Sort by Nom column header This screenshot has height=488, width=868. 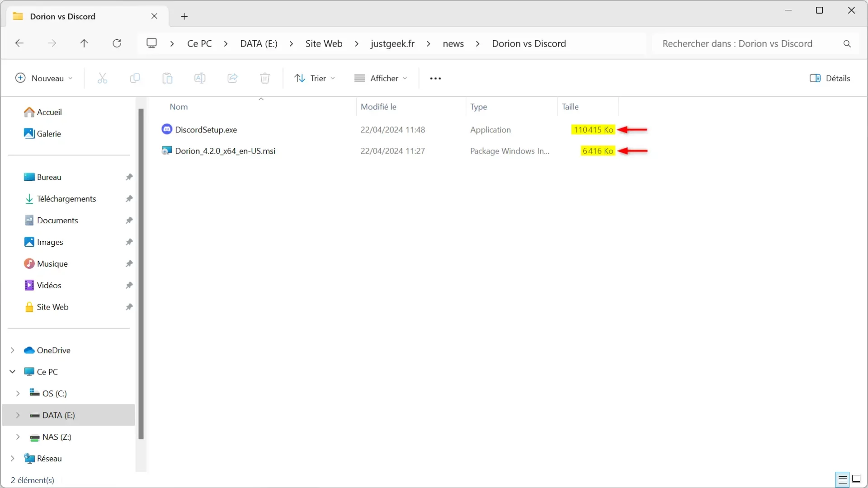(x=179, y=107)
